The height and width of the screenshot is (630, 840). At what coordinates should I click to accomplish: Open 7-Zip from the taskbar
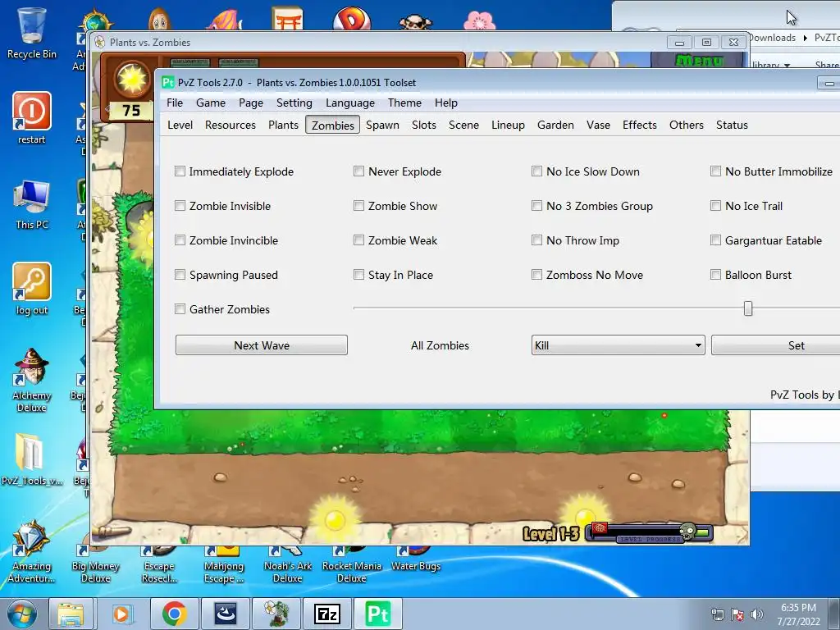[x=327, y=614]
